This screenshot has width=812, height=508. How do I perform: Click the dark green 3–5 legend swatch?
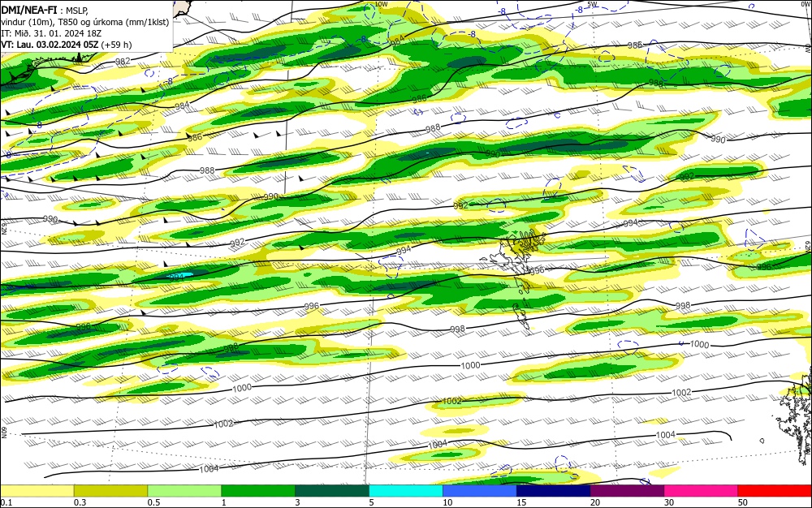click(x=332, y=491)
